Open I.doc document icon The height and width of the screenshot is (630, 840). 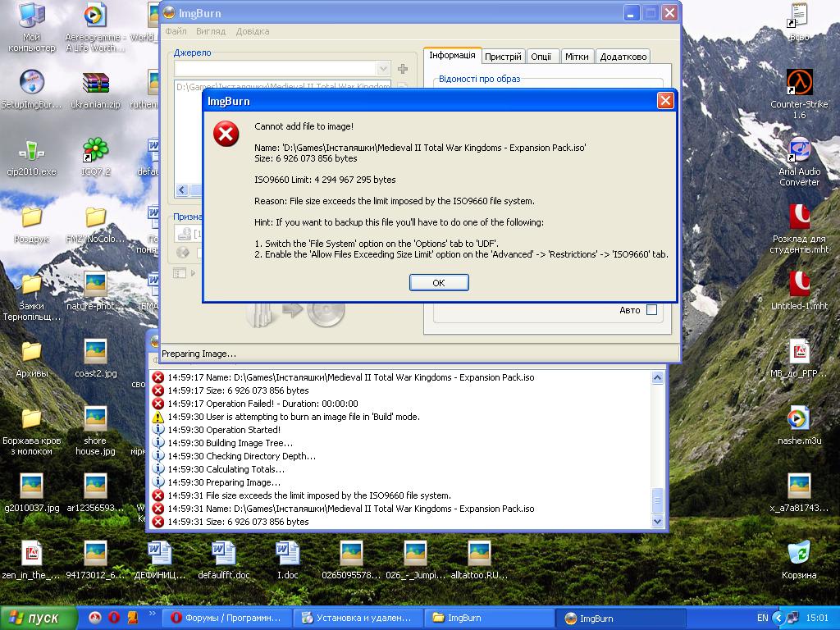click(x=288, y=560)
